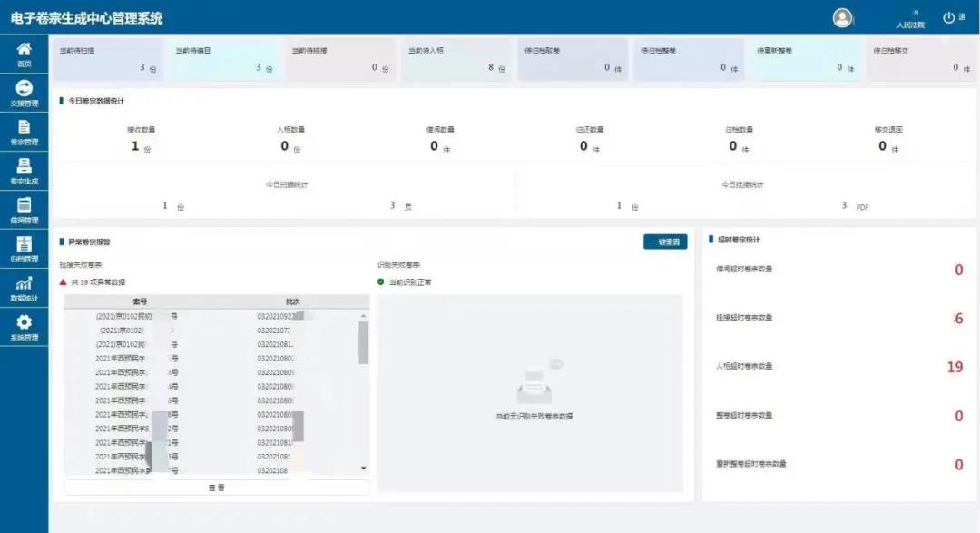Open the 当前待扫描 summary card
980x533 pixels.
pos(108,59)
